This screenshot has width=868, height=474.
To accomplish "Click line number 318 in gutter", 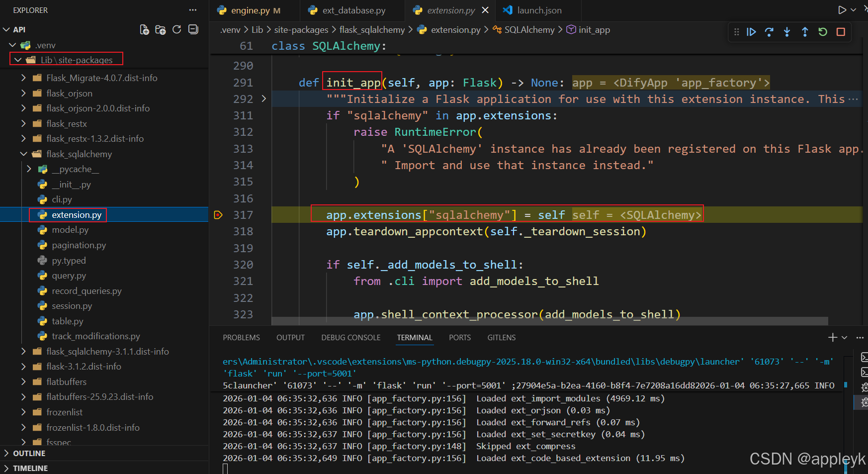I will pyautogui.click(x=243, y=232).
